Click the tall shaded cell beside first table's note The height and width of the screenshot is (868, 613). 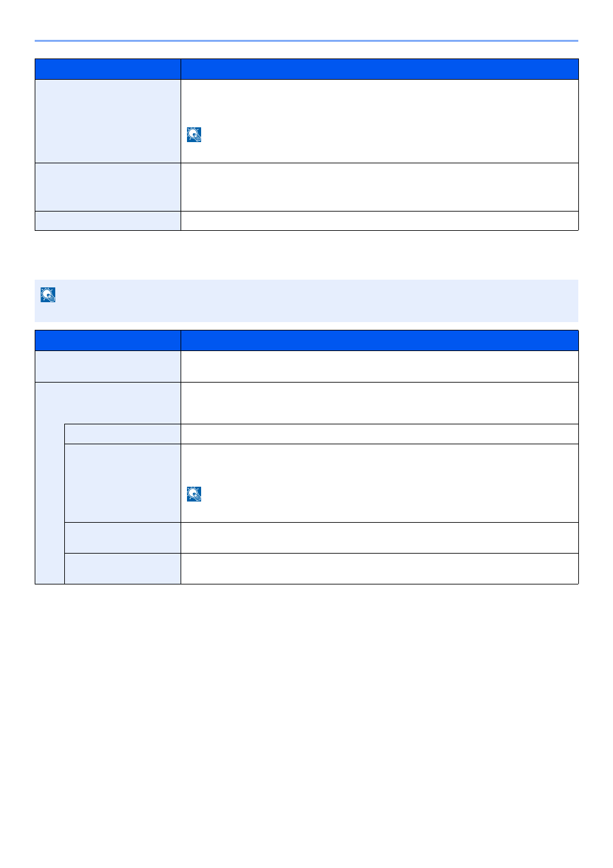click(x=108, y=122)
